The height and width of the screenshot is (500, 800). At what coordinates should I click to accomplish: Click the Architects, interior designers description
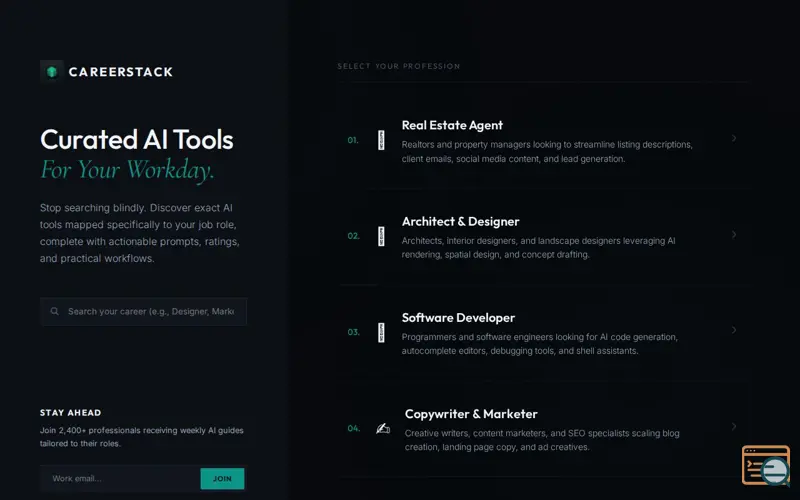[x=538, y=247]
